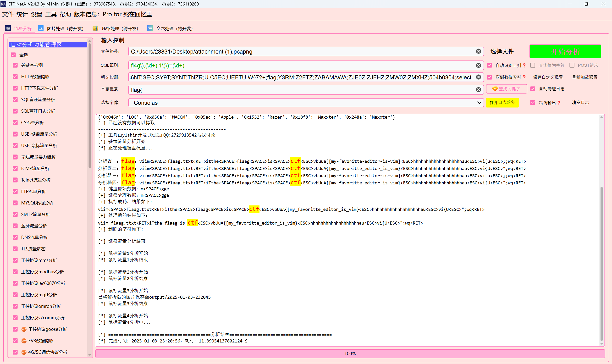Viewport: 612px width, 364px height.
Task: Clear the file path field
Action: tap(478, 51)
